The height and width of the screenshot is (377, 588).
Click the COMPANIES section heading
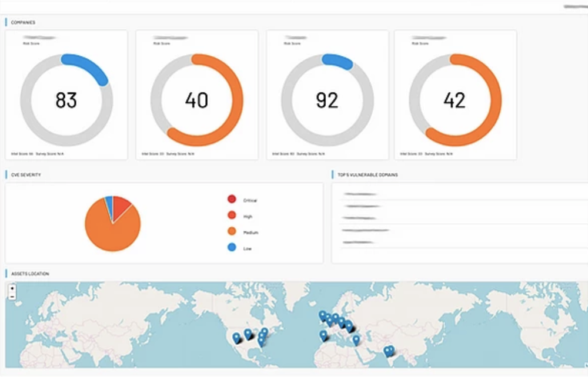pyautogui.click(x=24, y=22)
